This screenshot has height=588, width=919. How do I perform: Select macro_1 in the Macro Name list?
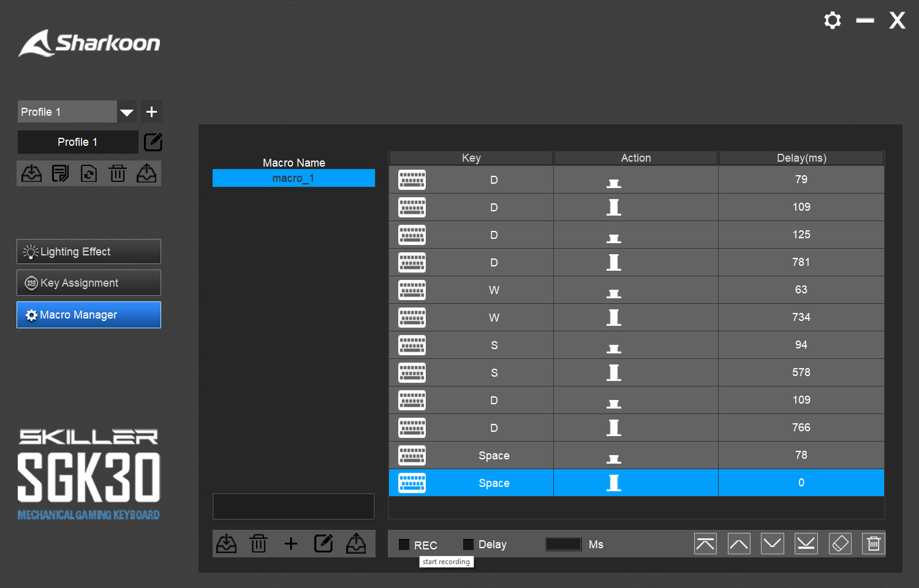click(293, 178)
